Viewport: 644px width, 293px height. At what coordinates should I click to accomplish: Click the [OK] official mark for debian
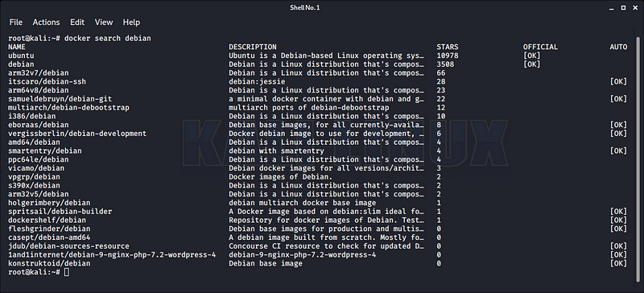(532, 64)
